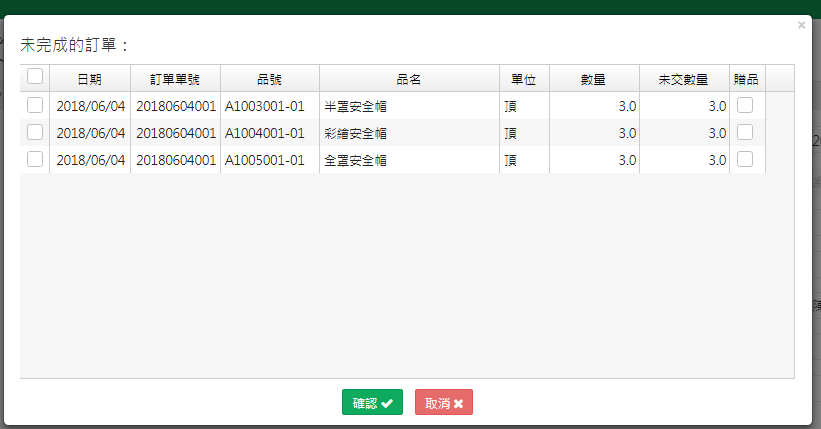
Task: Click the 數量 column header
Action: click(594, 79)
